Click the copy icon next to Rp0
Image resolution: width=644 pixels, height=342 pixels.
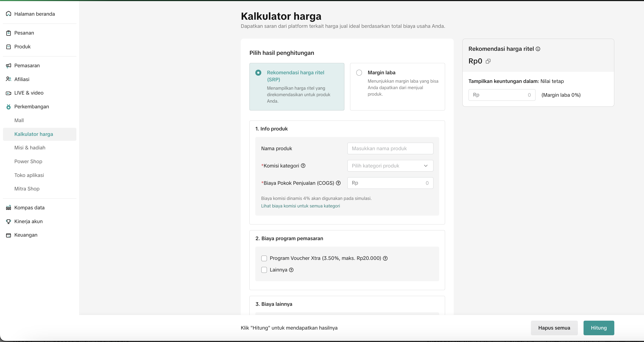pos(488,61)
